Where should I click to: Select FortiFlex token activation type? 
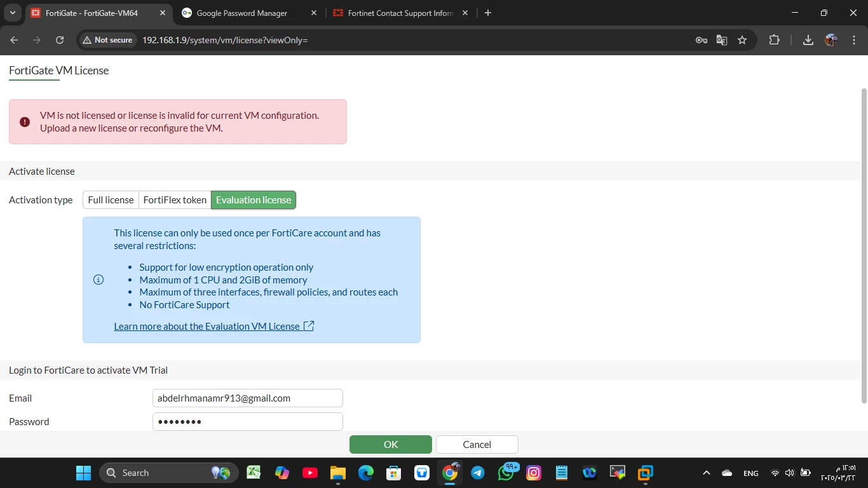point(175,200)
